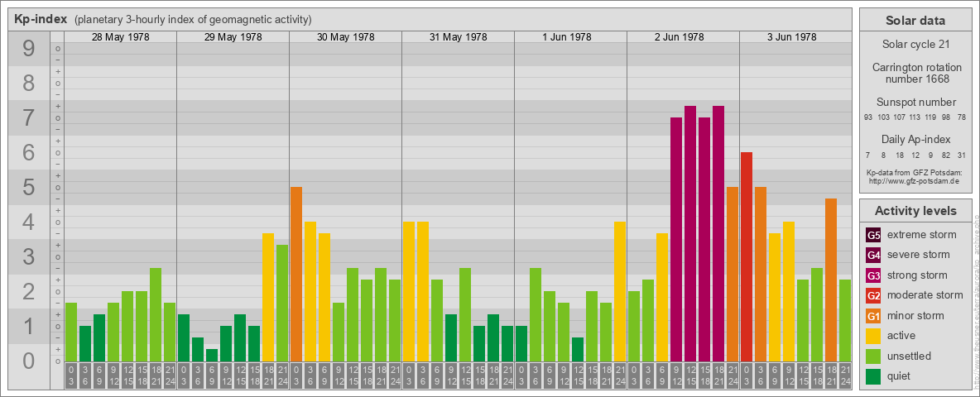Select the 2 Jun 1978 6-9 yellow bar
The height and width of the screenshot is (397, 980).
(662, 297)
